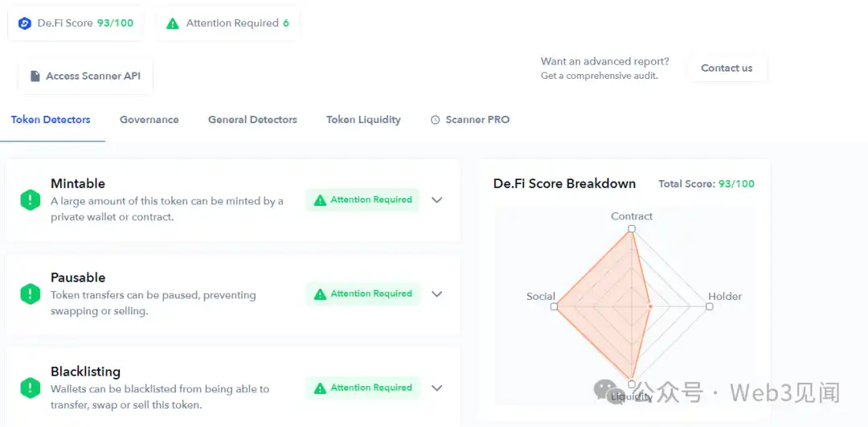Click the De.Fi logo shield icon

point(25,23)
